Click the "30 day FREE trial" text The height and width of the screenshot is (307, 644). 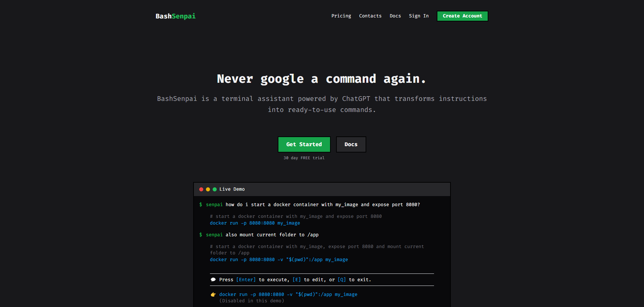[304, 158]
